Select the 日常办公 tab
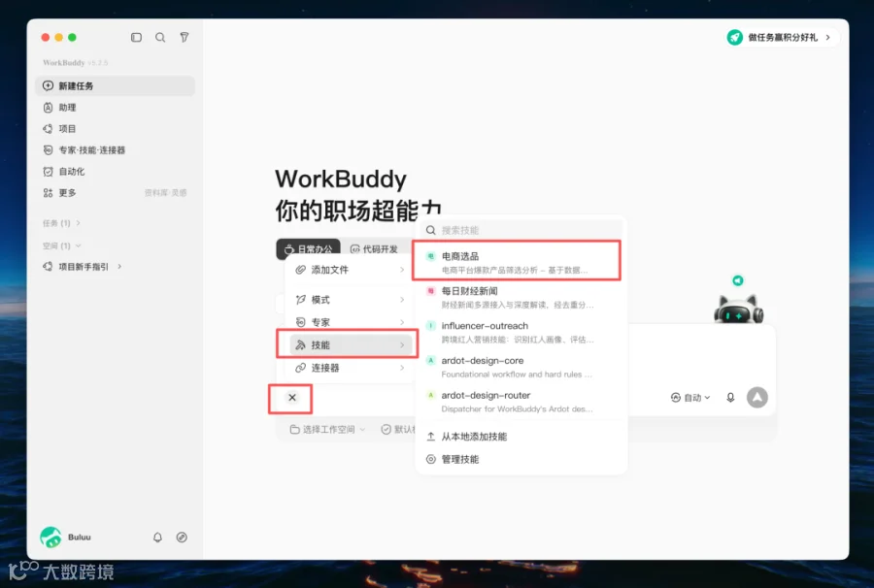The image size is (874, 588). pos(308,249)
